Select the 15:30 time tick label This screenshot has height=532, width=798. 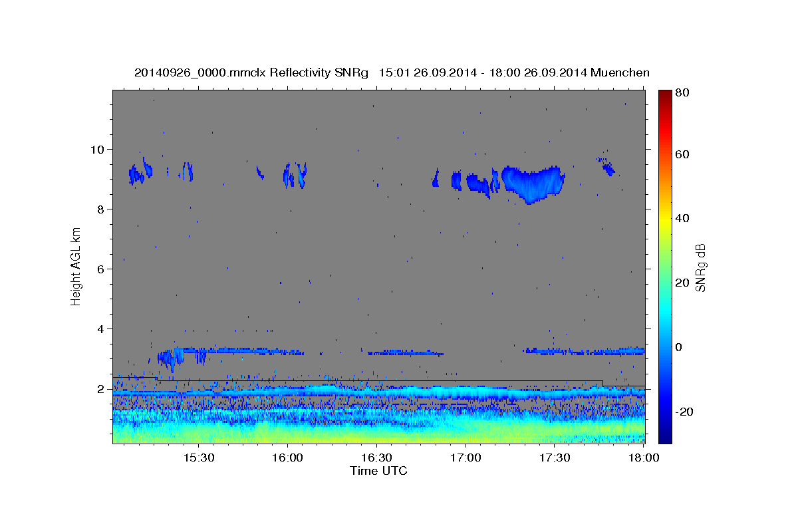click(x=198, y=458)
